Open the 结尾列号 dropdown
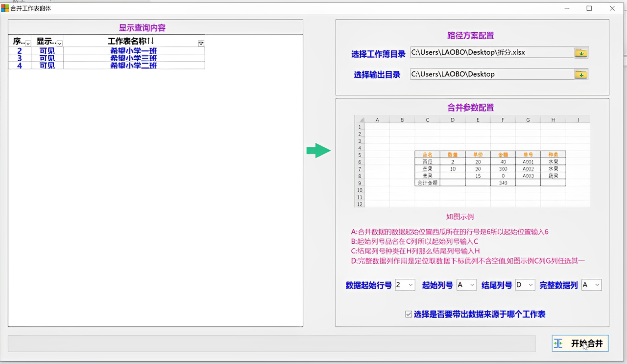Screen dimensions: 627x364 (531, 285)
